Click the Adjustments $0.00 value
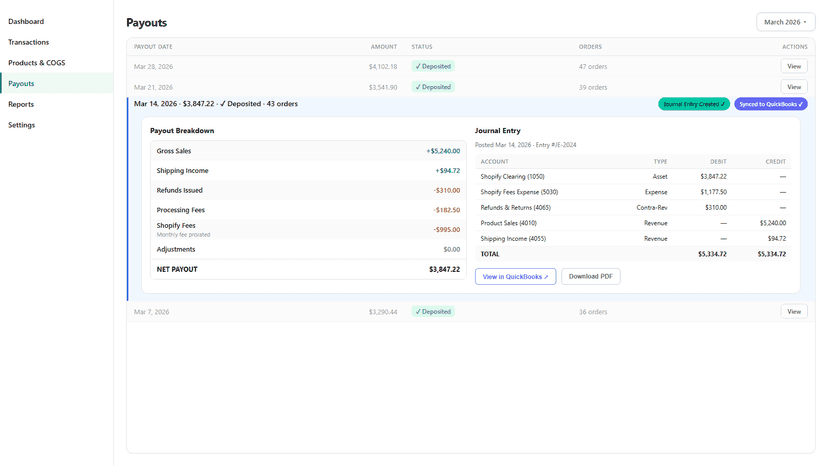 click(451, 249)
